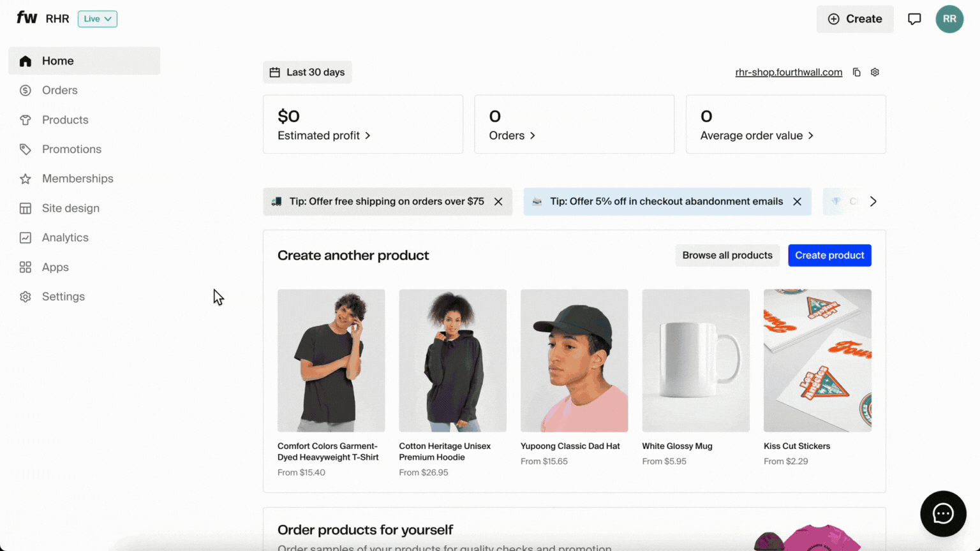Click the Settings gear icon in sidebar
The height and width of the screenshot is (551, 980).
click(26, 297)
